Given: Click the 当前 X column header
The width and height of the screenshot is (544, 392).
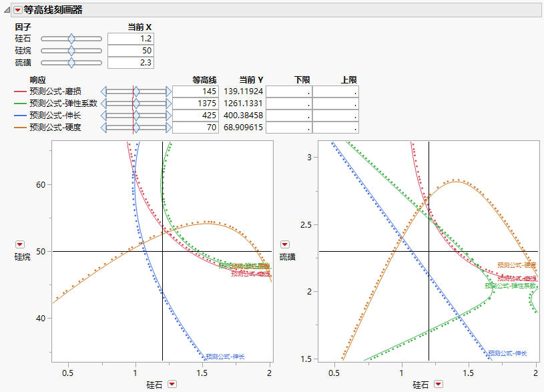Looking at the screenshot, I should coord(140,27).
